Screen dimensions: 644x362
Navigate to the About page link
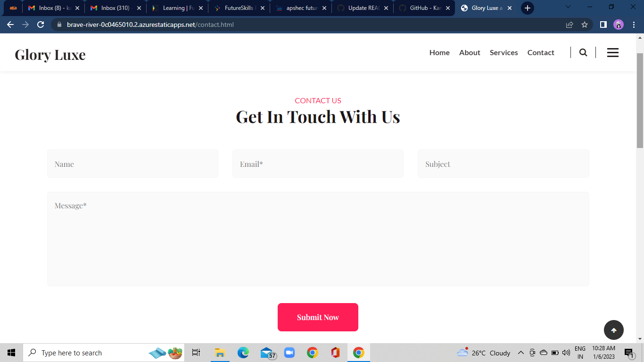click(x=470, y=52)
